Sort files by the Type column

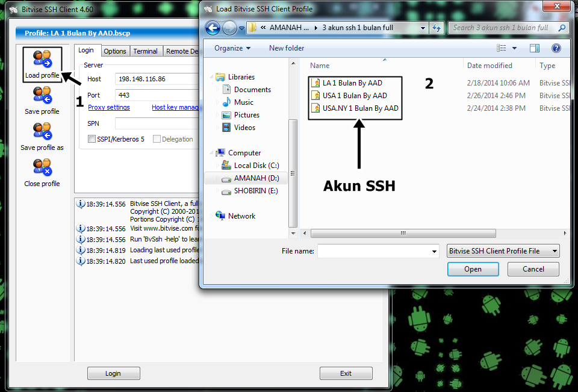pos(547,66)
